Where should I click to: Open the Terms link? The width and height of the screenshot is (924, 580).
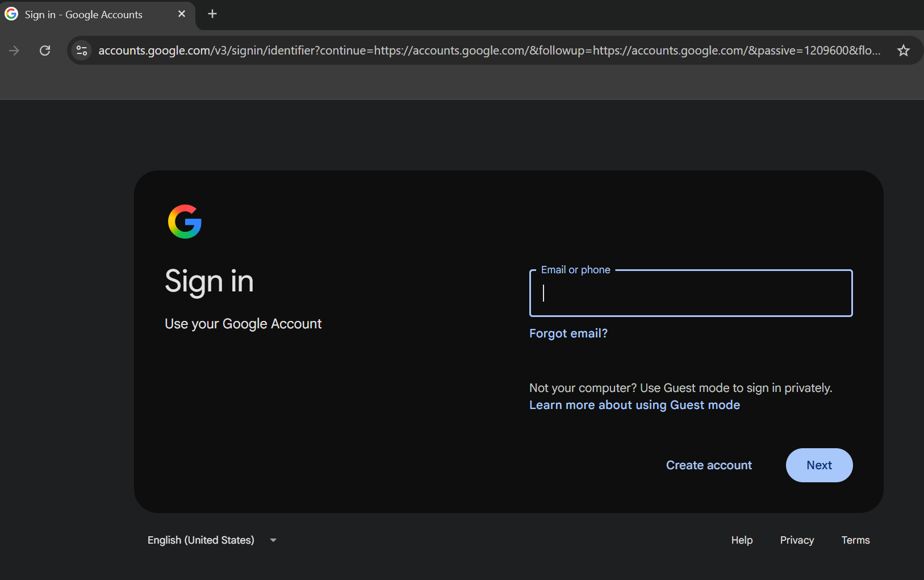(855, 540)
